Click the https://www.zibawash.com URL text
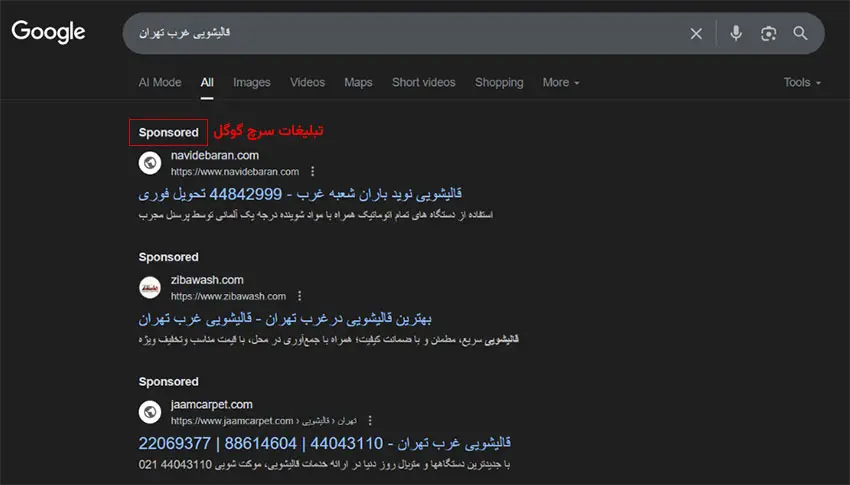The image size is (850, 485). point(228,296)
